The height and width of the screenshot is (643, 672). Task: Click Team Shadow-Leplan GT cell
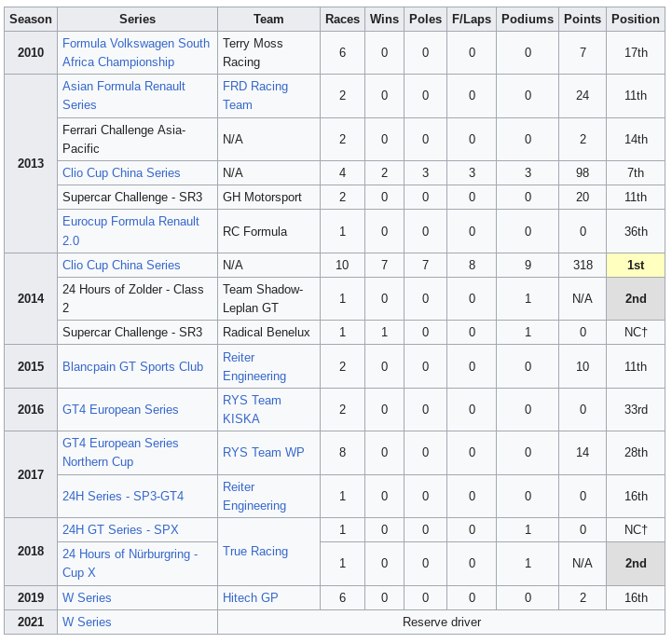(x=268, y=298)
